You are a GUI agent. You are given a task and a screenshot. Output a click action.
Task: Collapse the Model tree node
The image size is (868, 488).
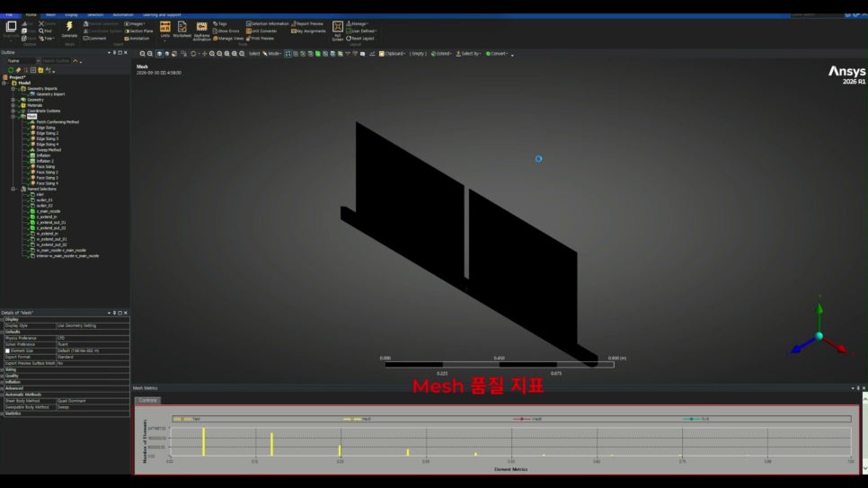click(x=5, y=83)
